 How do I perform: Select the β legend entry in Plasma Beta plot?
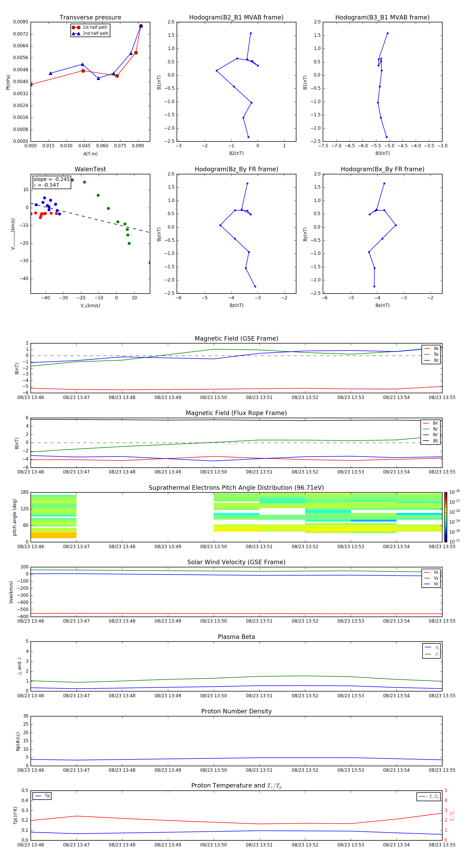432,654
